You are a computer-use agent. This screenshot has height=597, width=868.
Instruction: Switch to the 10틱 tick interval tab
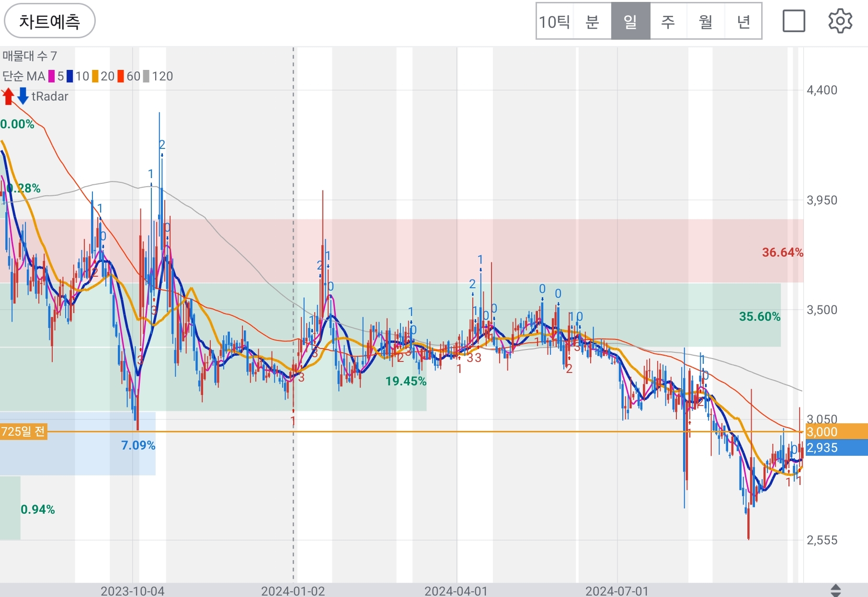coord(555,22)
